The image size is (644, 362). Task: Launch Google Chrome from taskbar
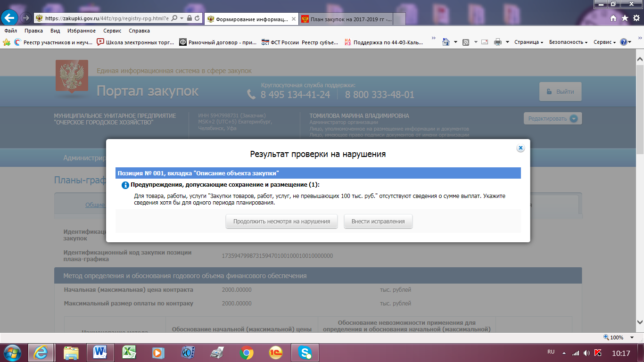[x=247, y=353]
